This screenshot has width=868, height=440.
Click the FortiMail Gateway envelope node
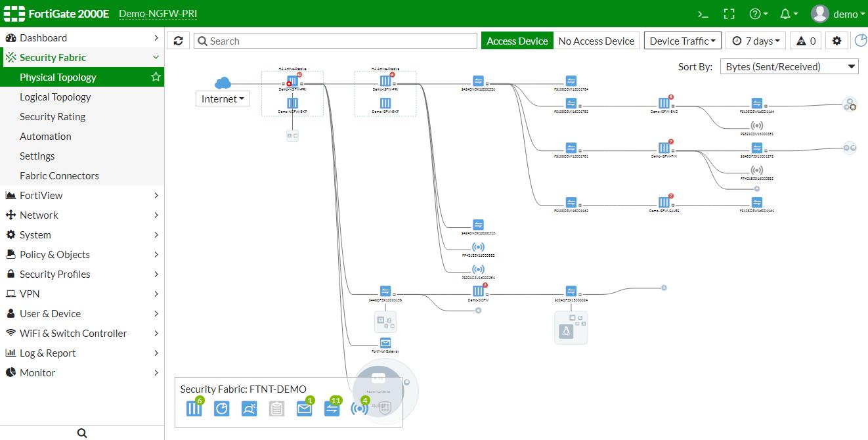click(x=385, y=343)
